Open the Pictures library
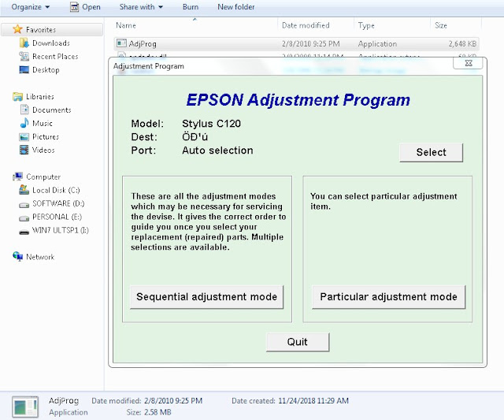The height and width of the screenshot is (420, 504). [46, 136]
